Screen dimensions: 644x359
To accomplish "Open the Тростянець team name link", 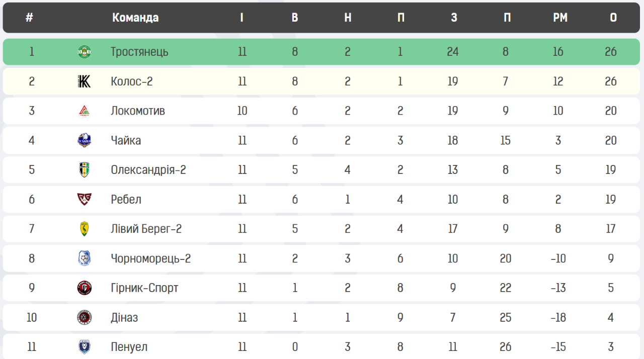I will (139, 52).
